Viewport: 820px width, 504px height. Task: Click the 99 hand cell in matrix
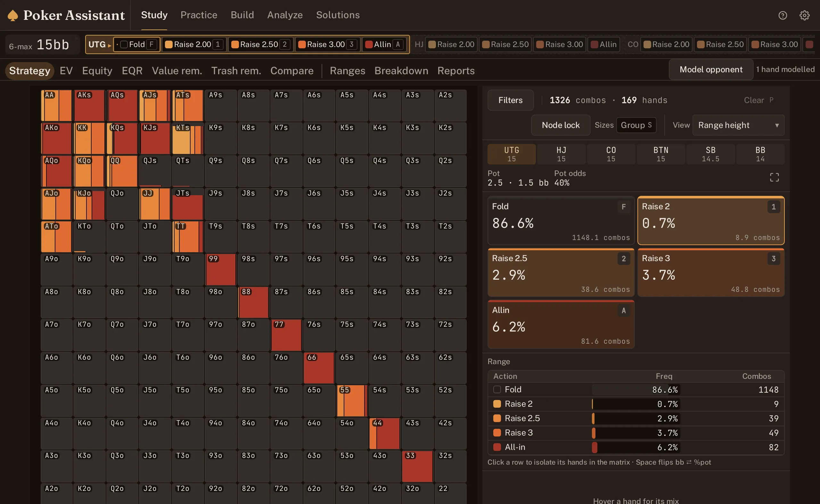[x=220, y=269]
